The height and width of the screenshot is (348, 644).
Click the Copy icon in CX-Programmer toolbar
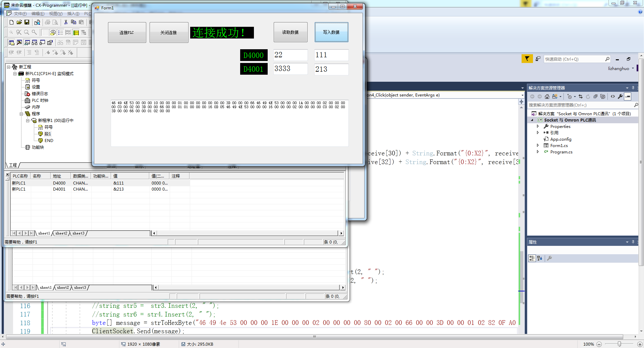point(73,22)
